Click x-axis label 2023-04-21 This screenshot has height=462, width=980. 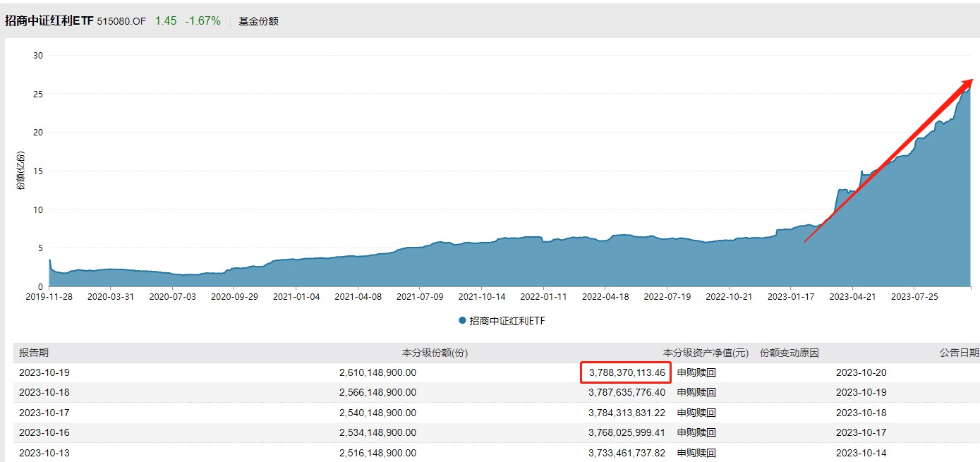pos(852,297)
